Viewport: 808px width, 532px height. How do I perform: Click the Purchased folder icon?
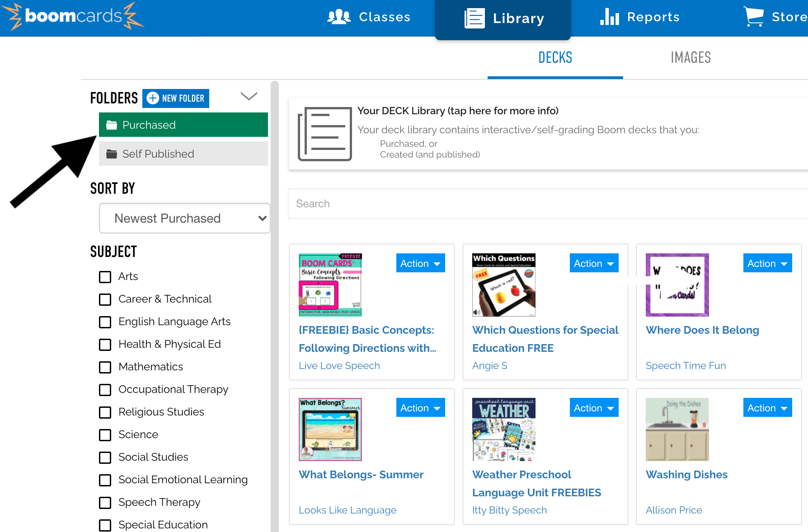[x=112, y=125]
